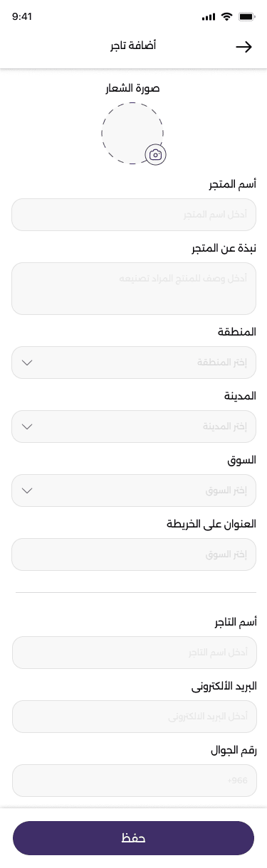267x868 pixels.
Task: Tap the حفظ save button
Action: (133, 838)
